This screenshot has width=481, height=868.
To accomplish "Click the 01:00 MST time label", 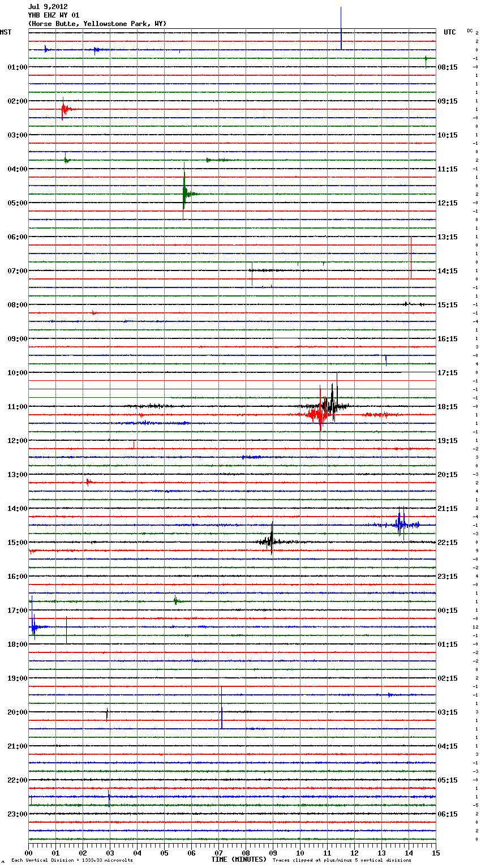I will click(18, 67).
